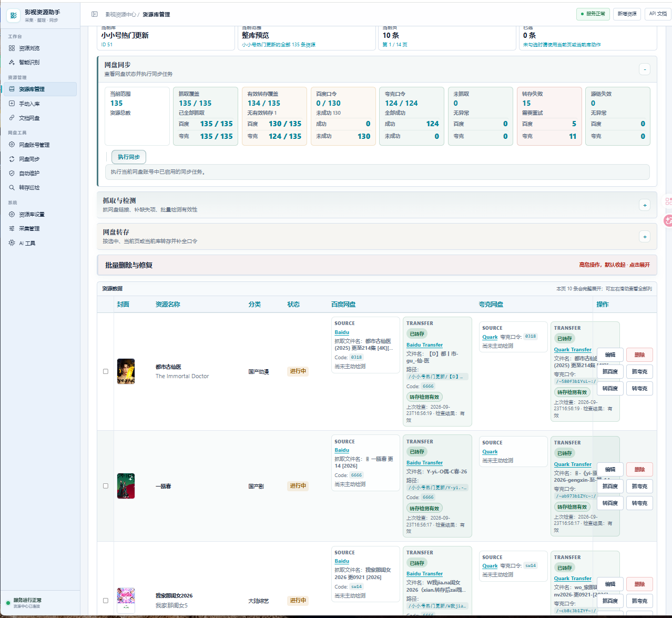Image resolution: width=672 pixels, height=618 pixels.
Task: Open the Quark source link for 我家那闺女2026
Action: point(490,566)
